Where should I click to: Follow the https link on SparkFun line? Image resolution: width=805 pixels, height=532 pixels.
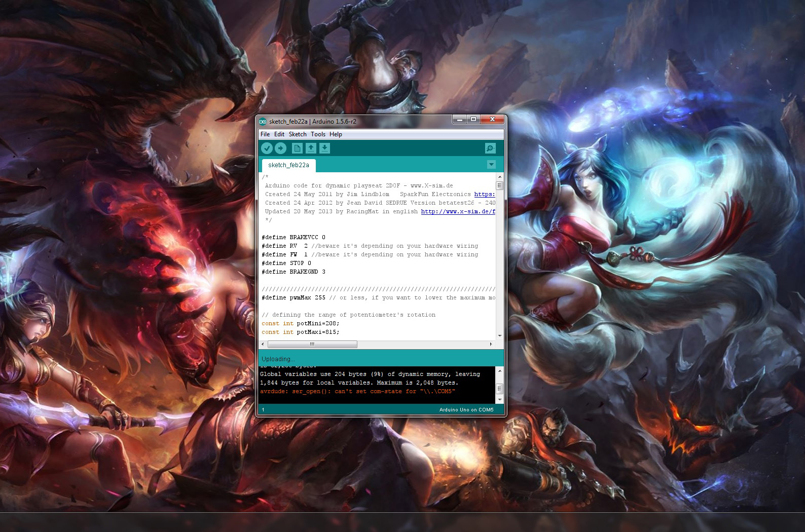coord(485,194)
